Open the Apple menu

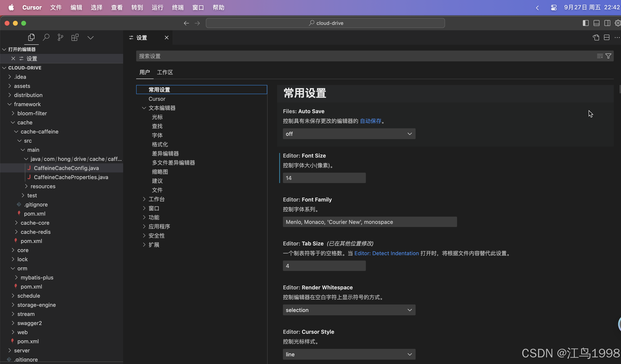pos(11,8)
